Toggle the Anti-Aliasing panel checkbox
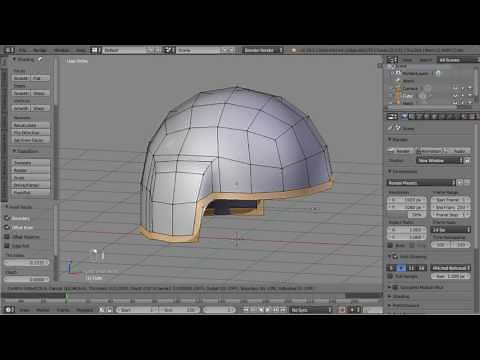 click(x=395, y=256)
